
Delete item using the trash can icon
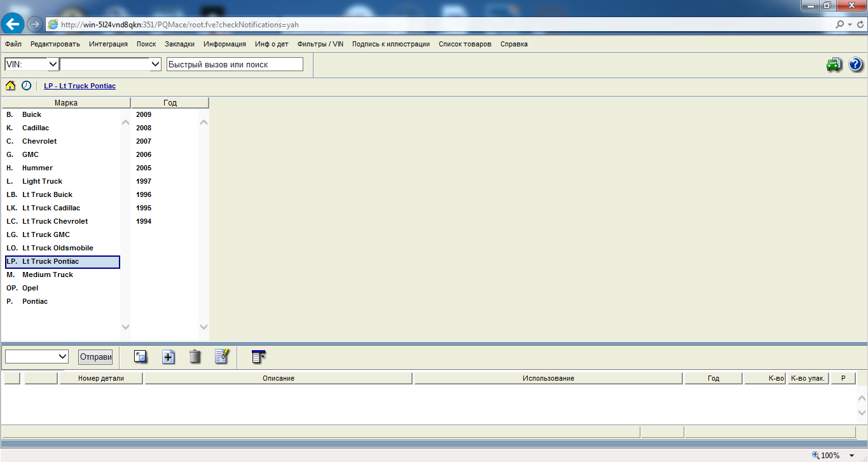[195, 357]
